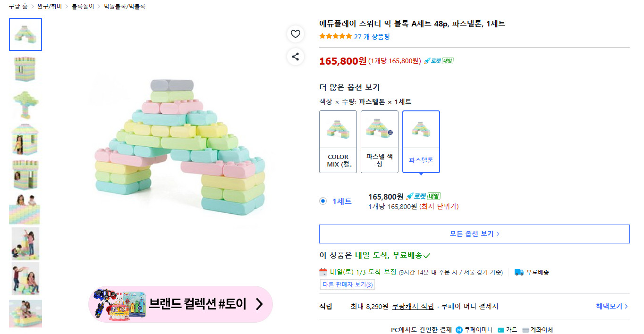Click the share icon
The image size is (644, 334).
point(296,57)
